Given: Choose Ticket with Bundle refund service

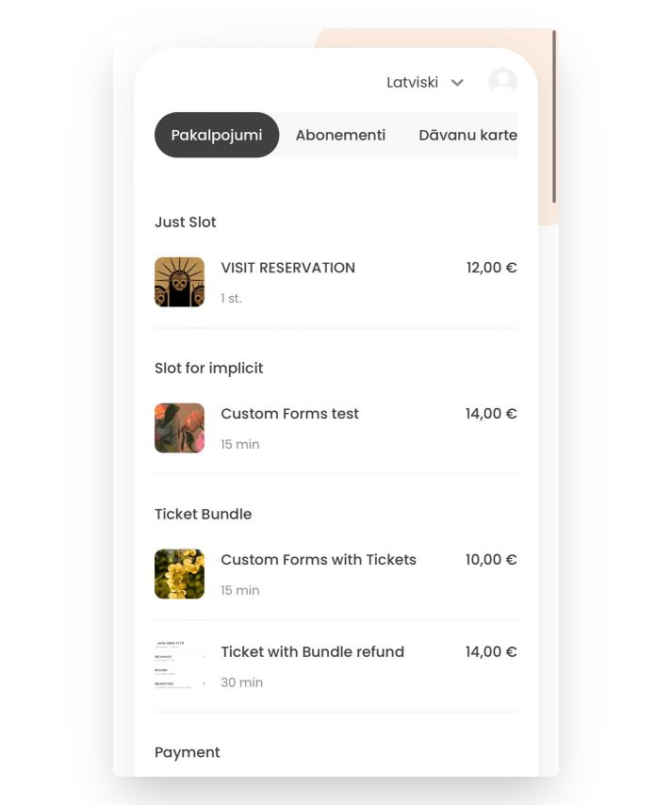Looking at the screenshot, I should pyautogui.click(x=336, y=665).
